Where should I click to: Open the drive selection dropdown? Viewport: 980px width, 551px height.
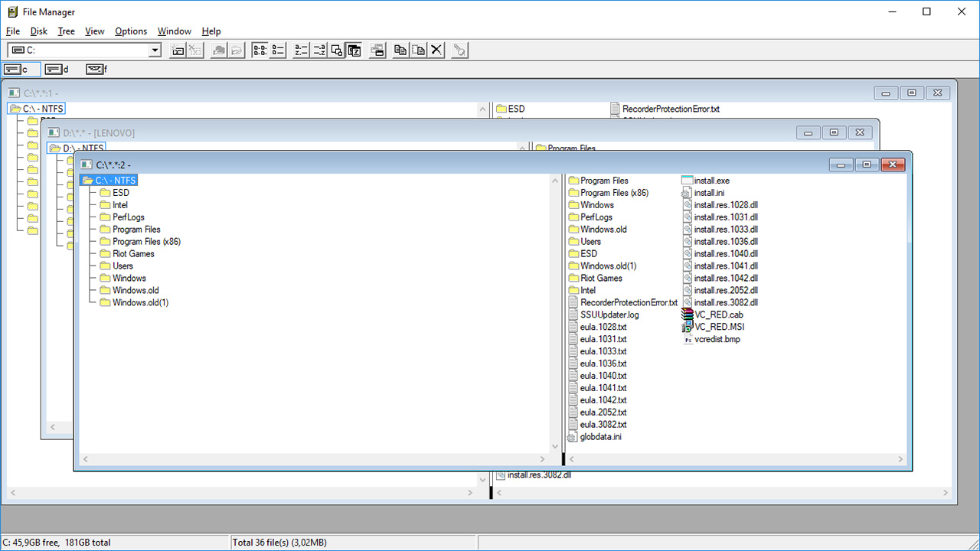155,50
